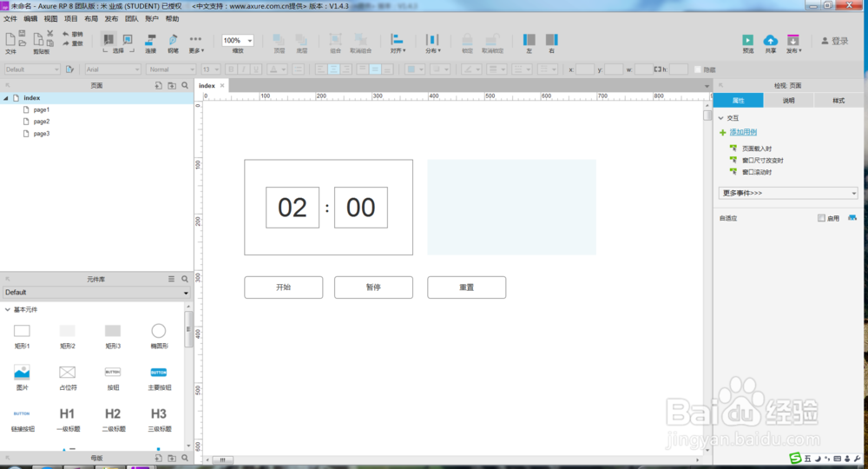Click the 登录 login button
Image resolution: width=868 pixels, height=469 pixels.
pos(835,41)
